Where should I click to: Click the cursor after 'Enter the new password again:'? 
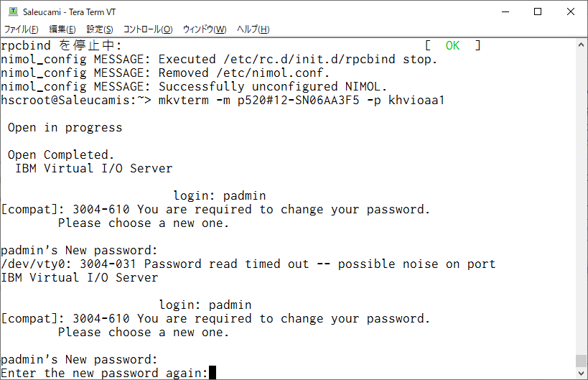pos(213,373)
